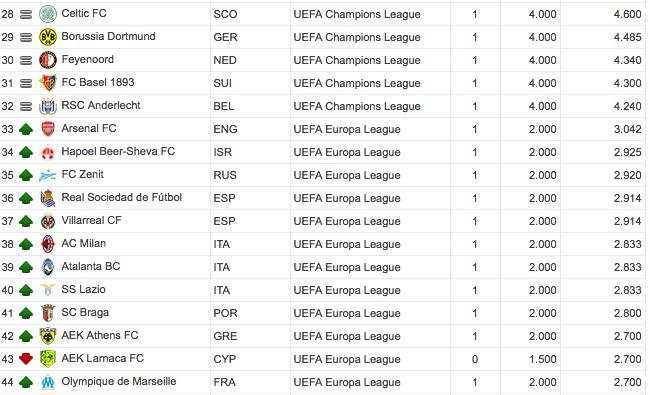Click the AEK Athens FC eagle logo
This screenshot has height=395, width=650.
[x=48, y=336]
